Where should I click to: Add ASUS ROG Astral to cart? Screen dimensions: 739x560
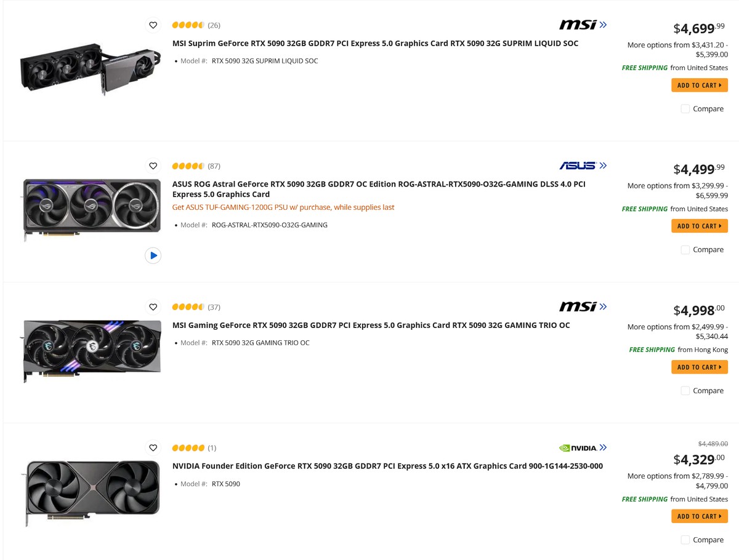tap(700, 226)
